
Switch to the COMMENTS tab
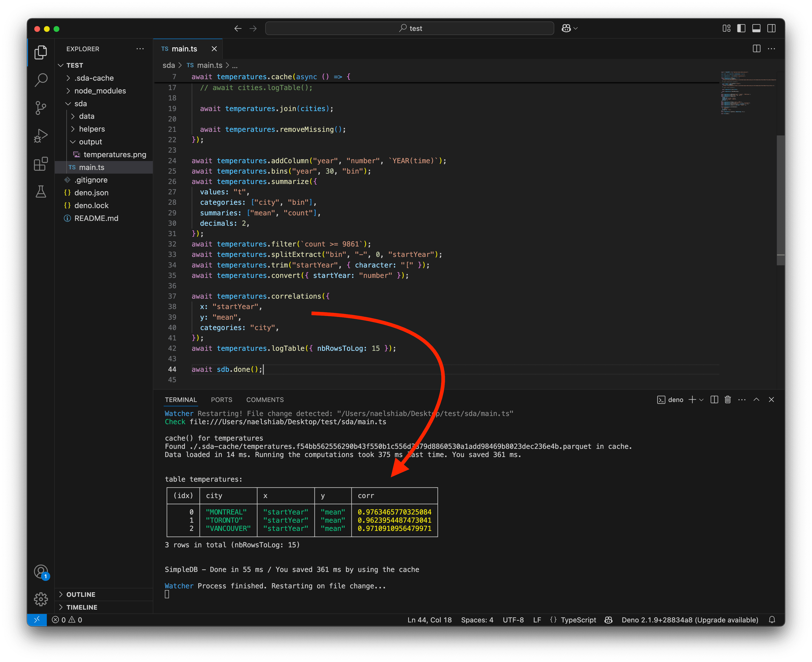(x=265, y=400)
